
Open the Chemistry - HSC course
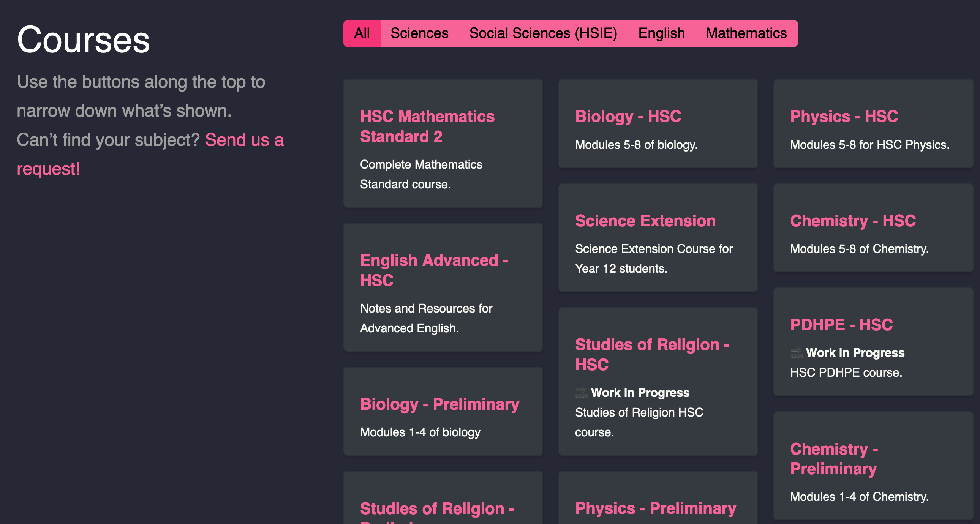tap(852, 221)
